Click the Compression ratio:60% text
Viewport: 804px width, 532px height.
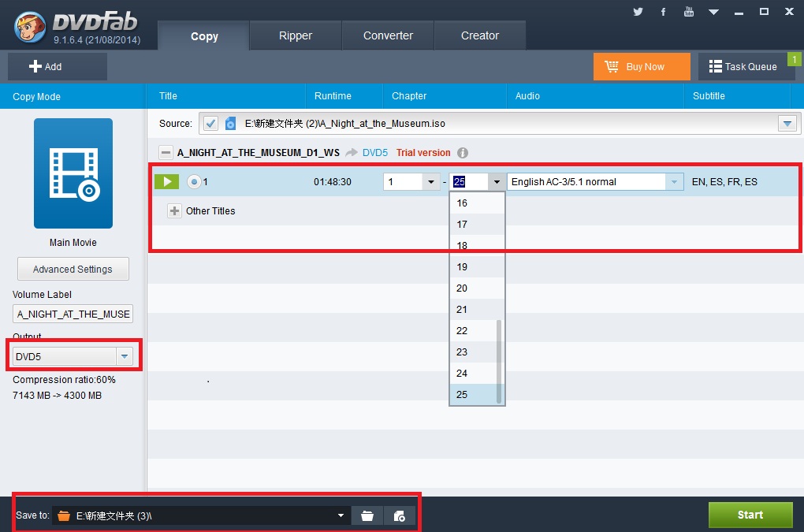[x=64, y=380]
